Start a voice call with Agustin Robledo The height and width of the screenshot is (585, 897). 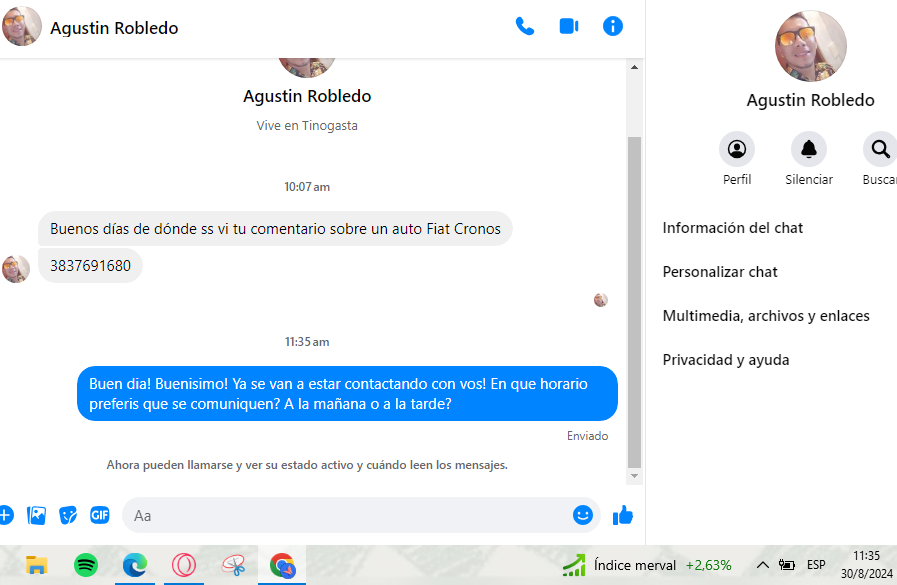pyautogui.click(x=525, y=26)
